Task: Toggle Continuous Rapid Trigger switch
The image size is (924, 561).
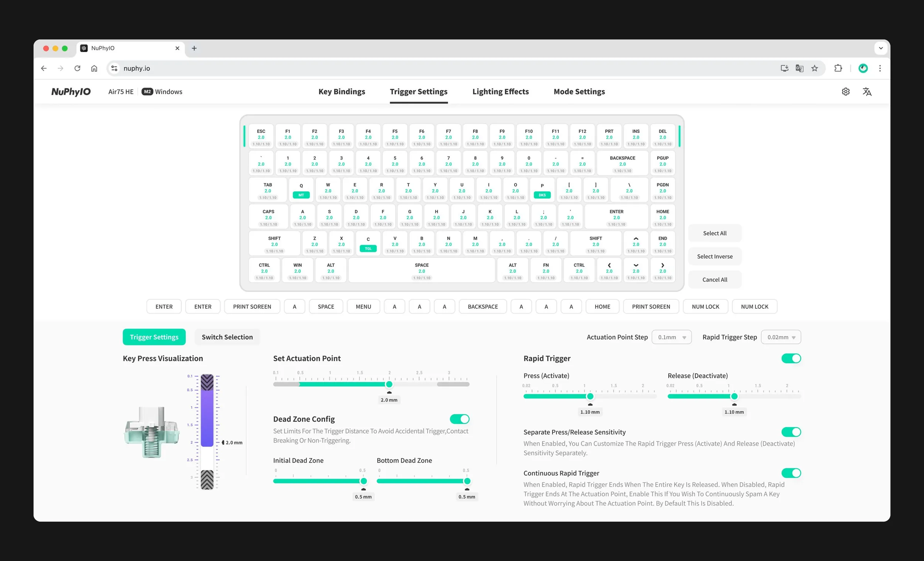Action: coord(791,473)
